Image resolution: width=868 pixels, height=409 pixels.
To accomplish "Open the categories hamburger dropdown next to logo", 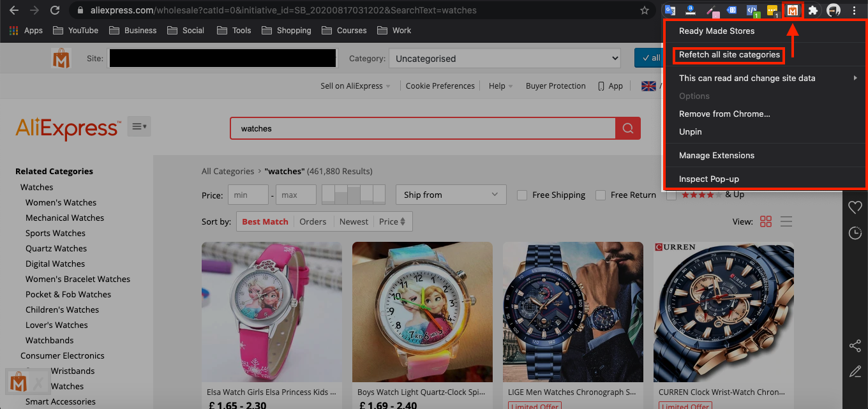I will pos(139,127).
